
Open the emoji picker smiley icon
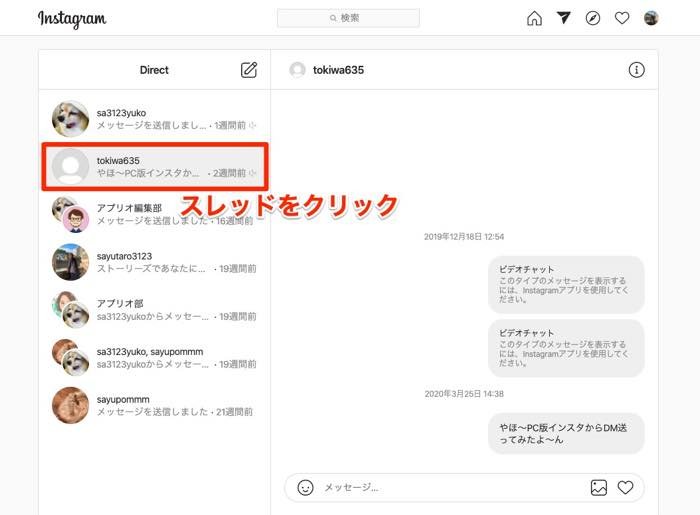click(305, 487)
